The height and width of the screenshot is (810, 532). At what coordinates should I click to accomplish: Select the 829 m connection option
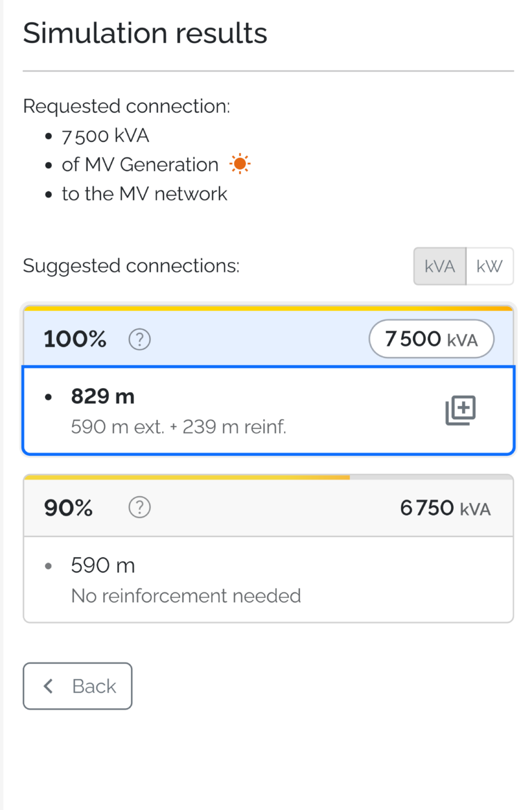pos(268,411)
